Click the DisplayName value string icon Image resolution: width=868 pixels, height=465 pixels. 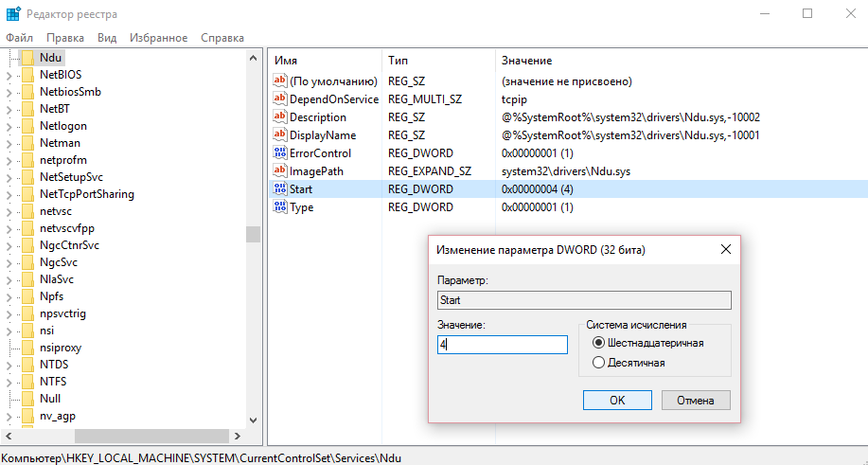(279, 135)
